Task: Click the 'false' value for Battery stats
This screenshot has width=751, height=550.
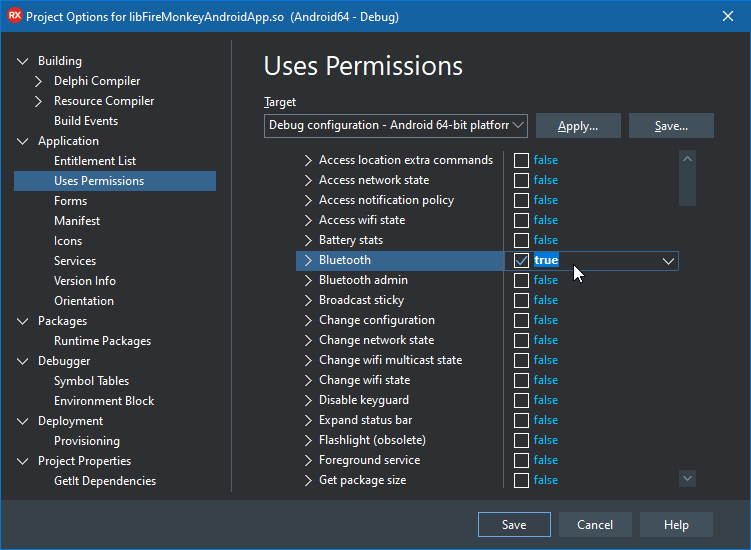Action: 546,240
